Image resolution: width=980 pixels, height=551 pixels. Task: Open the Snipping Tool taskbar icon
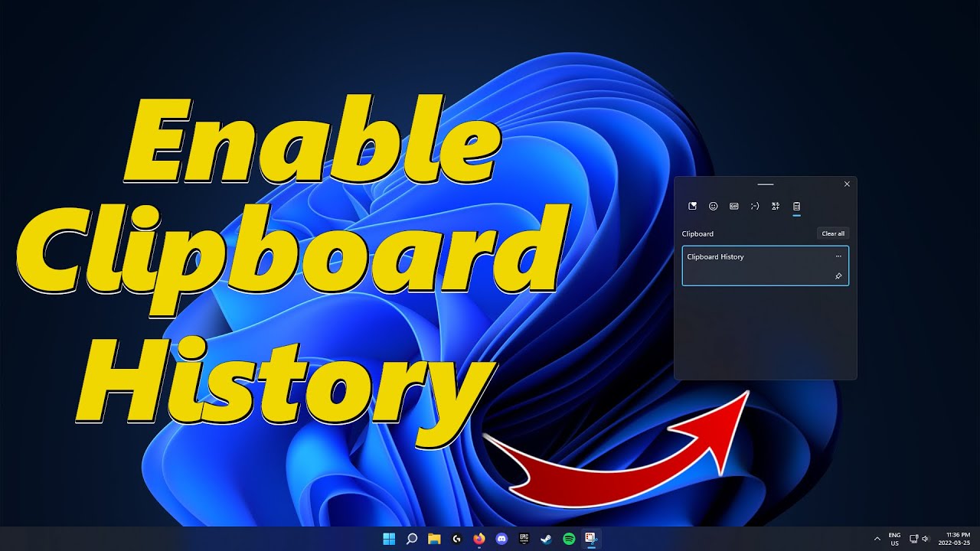tap(591, 539)
